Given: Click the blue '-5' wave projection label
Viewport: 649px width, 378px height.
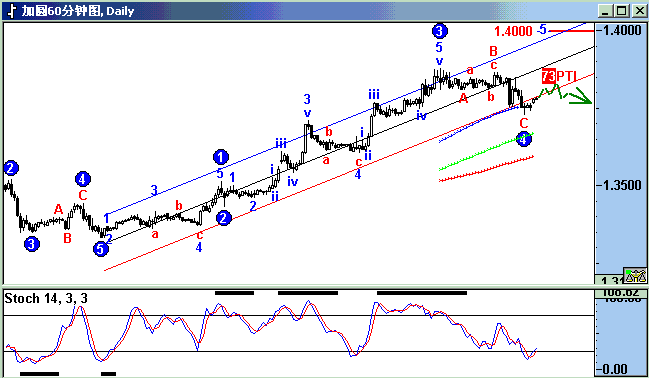Looking at the screenshot, I should (542, 30).
